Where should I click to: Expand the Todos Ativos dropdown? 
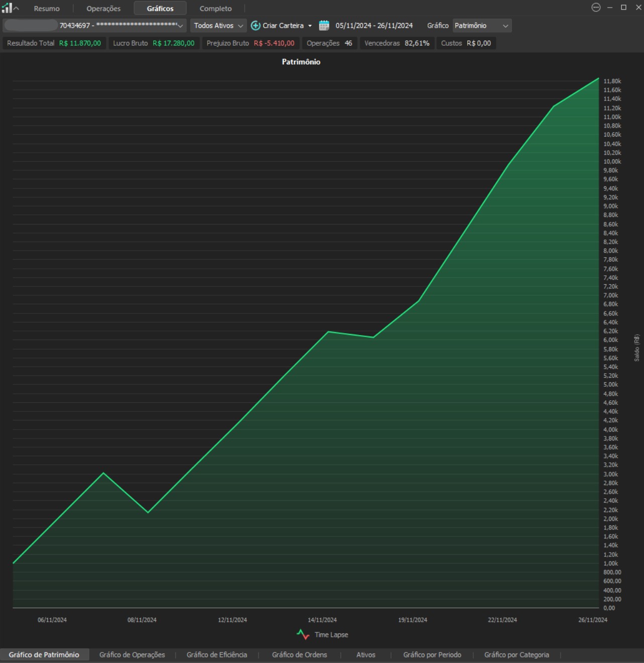(x=218, y=26)
